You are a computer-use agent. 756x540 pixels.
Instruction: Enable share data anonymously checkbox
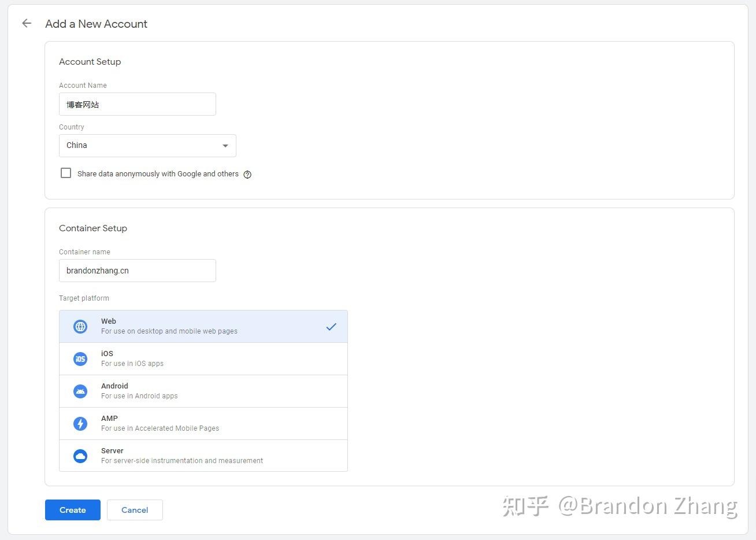coord(66,173)
